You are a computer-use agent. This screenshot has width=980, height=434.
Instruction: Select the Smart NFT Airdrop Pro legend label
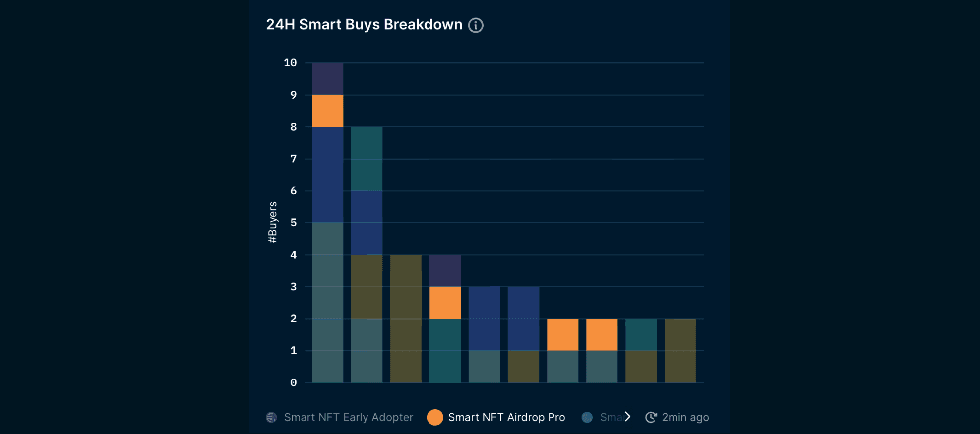[x=506, y=417]
